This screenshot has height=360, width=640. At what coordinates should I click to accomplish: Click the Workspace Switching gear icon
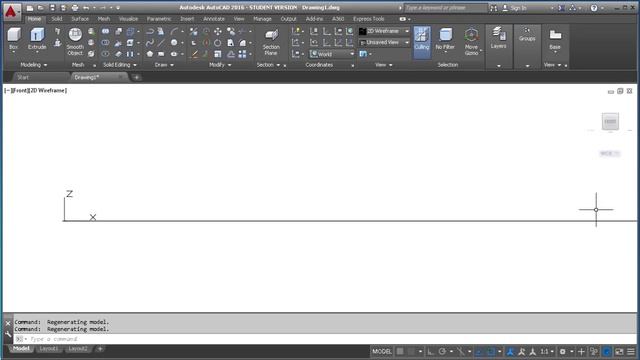coord(562,351)
